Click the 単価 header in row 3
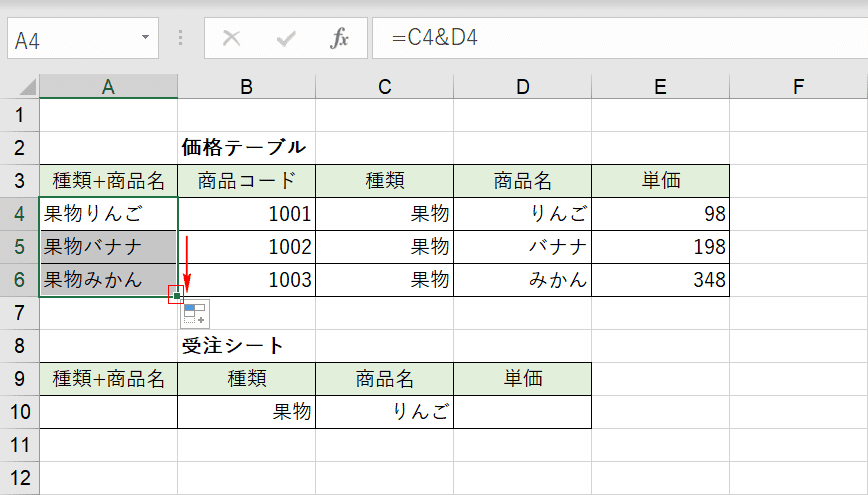Screen dimensions: 868x495 click(x=660, y=181)
